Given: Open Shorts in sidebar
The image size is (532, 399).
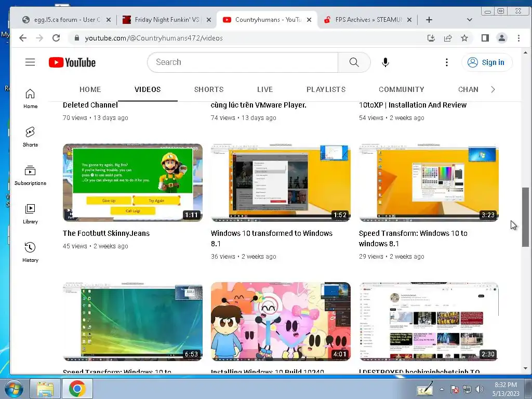Looking at the screenshot, I should pyautogui.click(x=30, y=137).
